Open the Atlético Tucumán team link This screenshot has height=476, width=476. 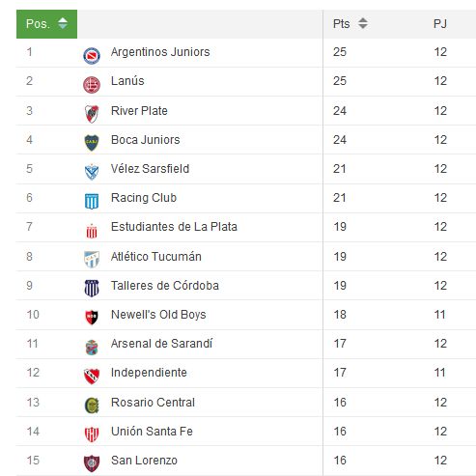[x=156, y=256]
